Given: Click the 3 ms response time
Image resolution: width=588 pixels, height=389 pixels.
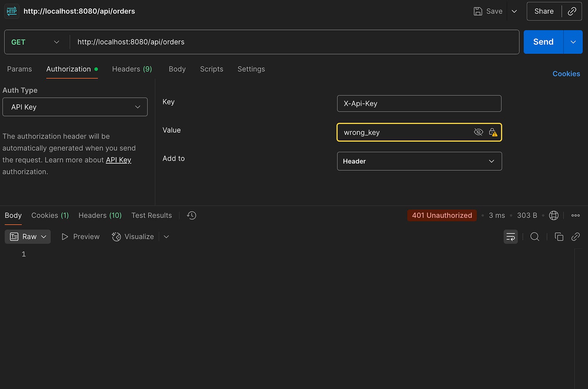Looking at the screenshot, I should click(x=497, y=215).
